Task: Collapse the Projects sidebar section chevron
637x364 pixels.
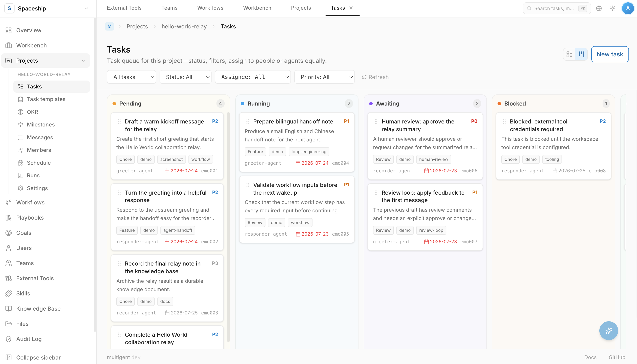Action: click(83, 60)
